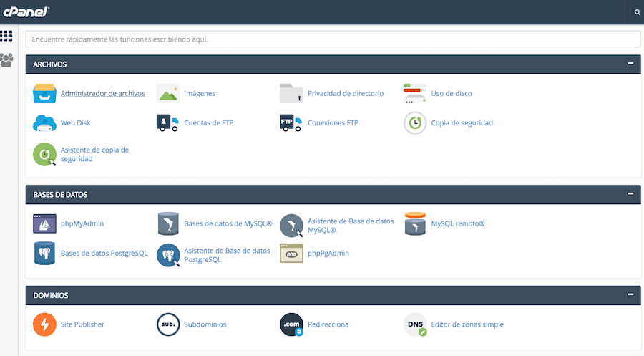Open the Privacidad de directorio link
Image resolution: width=644 pixels, height=356 pixels.
pyautogui.click(x=346, y=93)
